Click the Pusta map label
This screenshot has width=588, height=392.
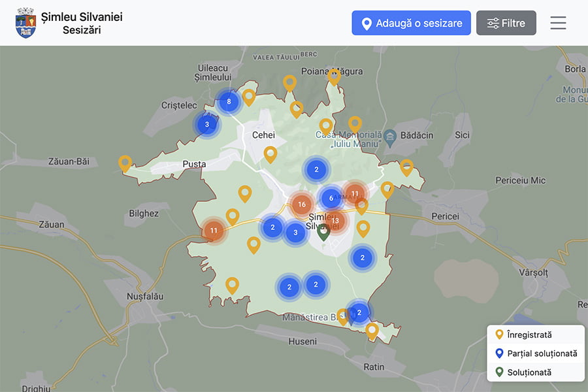click(194, 164)
